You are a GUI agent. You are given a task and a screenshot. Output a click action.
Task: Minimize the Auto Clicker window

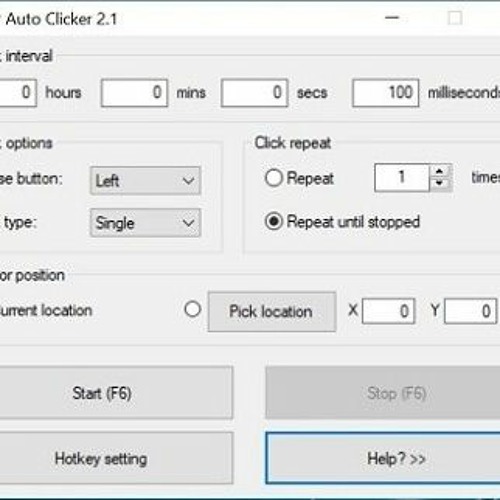tap(392, 18)
